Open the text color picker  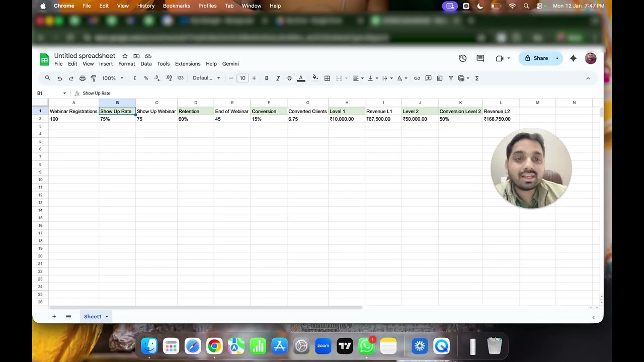pos(301,78)
